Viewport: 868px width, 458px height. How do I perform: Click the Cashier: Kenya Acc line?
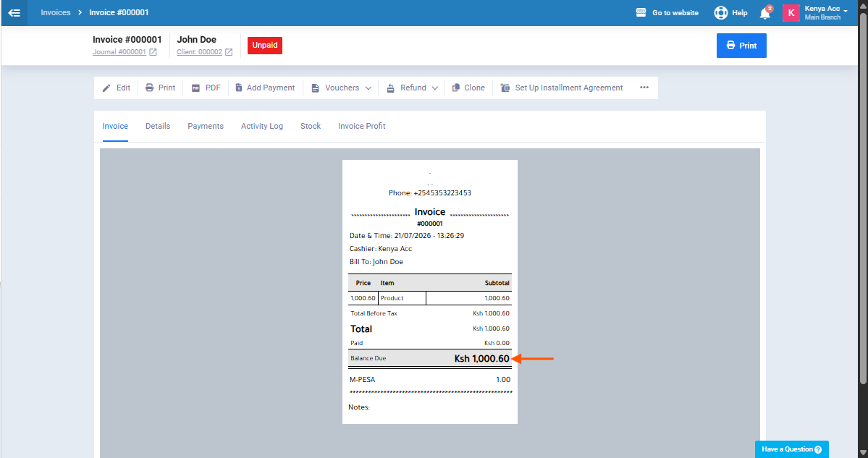[x=381, y=249]
